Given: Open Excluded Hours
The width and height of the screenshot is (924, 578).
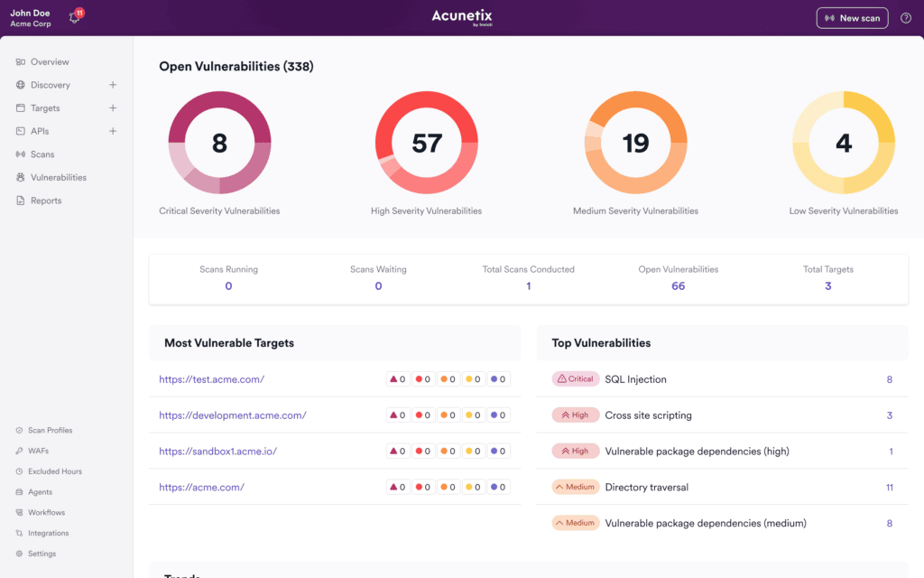Looking at the screenshot, I should coord(55,471).
